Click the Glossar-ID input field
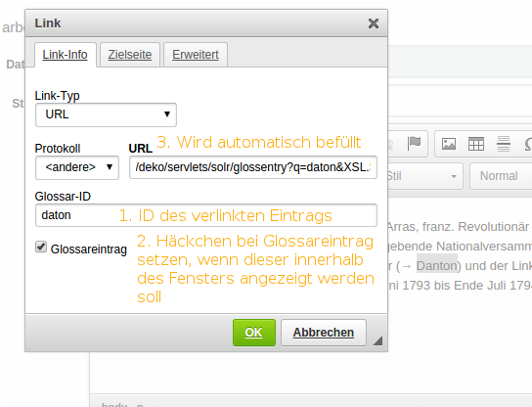532x407 pixels. (206, 215)
